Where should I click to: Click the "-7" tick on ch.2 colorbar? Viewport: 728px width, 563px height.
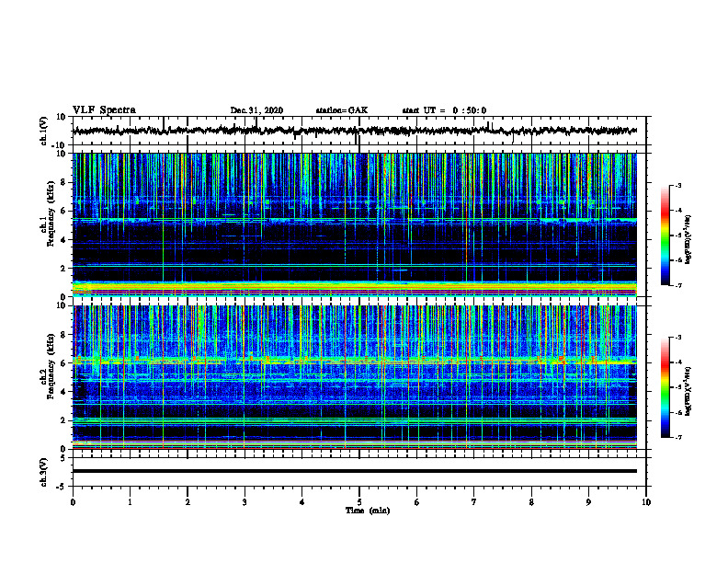pyautogui.click(x=677, y=438)
